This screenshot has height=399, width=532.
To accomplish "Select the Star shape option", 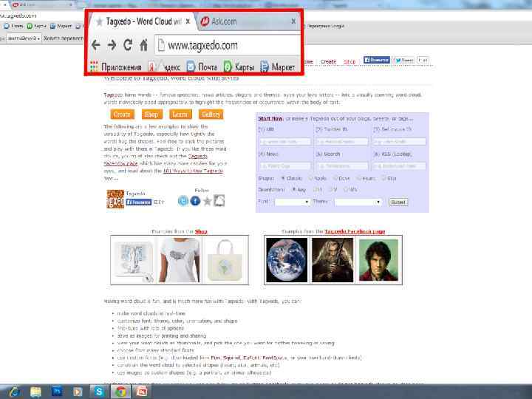I will pos(383,178).
